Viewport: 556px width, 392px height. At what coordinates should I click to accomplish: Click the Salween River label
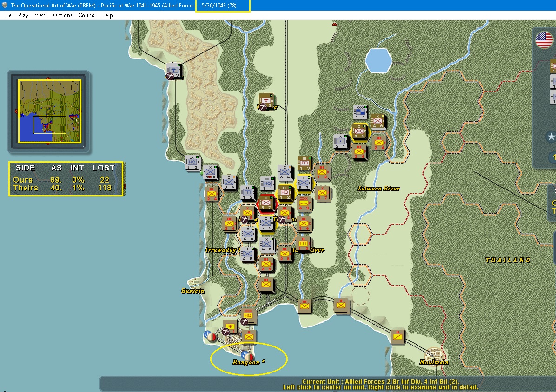(x=379, y=189)
